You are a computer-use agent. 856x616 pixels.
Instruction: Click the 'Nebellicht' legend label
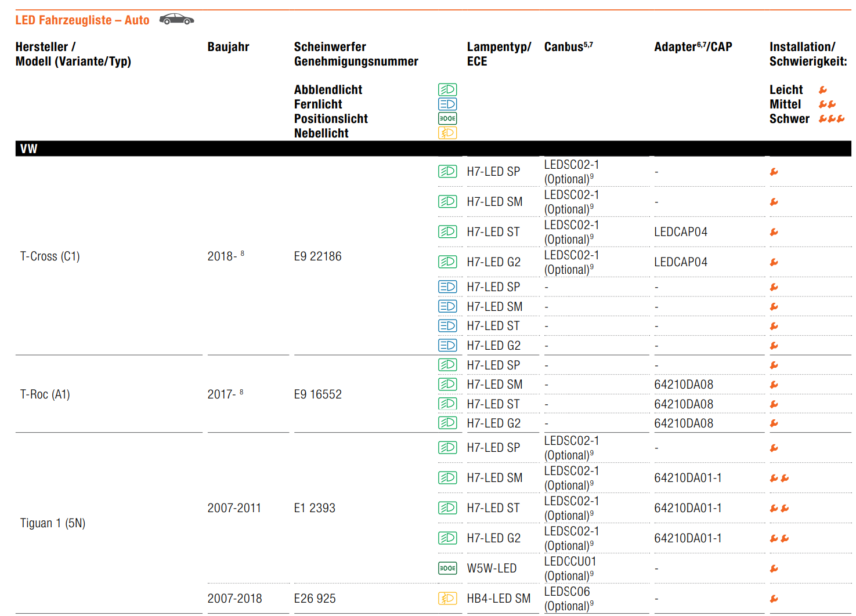pyautogui.click(x=321, y=133)
